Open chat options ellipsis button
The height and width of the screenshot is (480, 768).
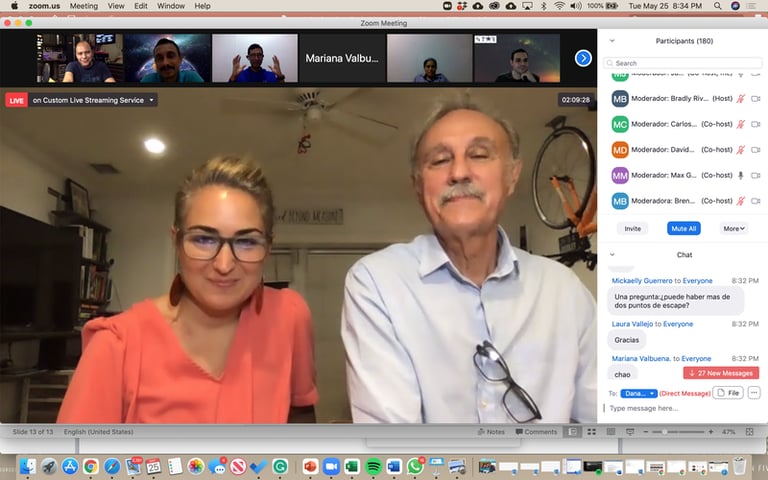tap(754, 393)
